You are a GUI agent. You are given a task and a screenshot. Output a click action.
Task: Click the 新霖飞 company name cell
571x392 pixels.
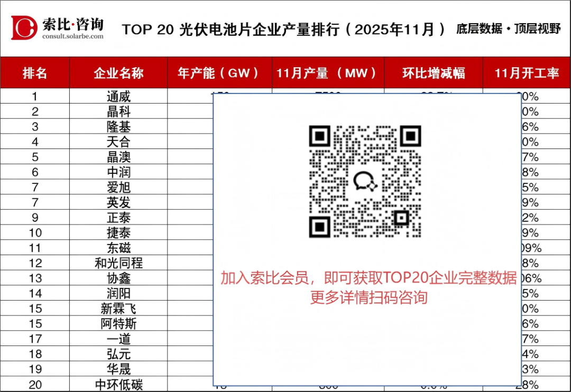pos(118,309)
